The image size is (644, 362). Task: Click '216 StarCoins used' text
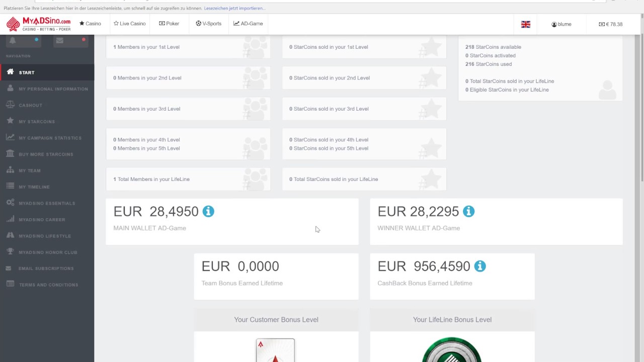[489, 64]
